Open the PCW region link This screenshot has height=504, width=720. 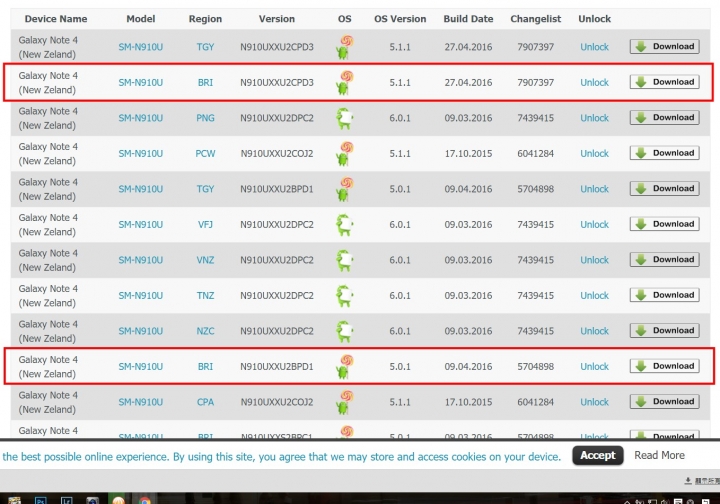pos(205,153)
